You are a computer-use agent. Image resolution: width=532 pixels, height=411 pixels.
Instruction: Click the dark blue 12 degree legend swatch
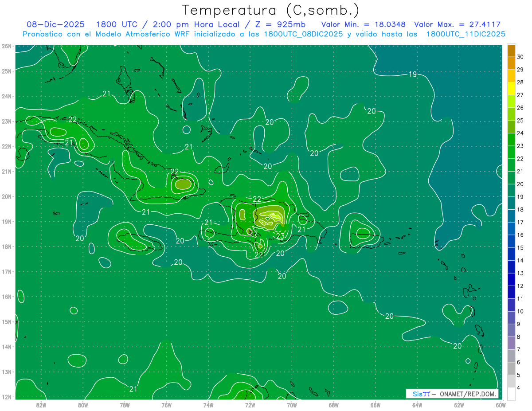(x=511, y=280)
